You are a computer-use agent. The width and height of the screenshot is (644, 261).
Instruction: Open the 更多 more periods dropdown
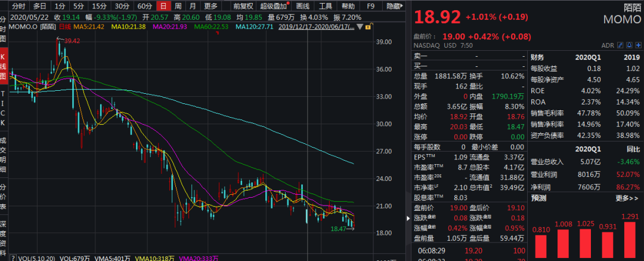point(211,6)
